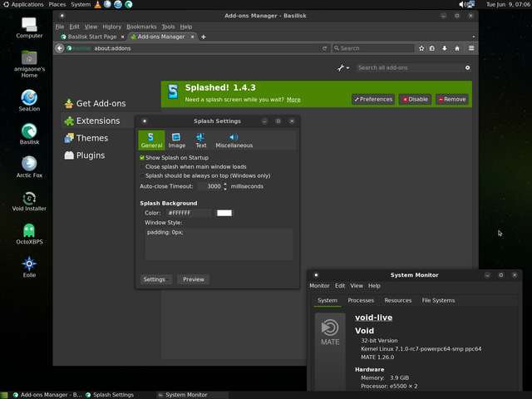This screenshot has height=399, width=532.
Task: Open the Computer desktop icon
Action: [x=29, y=27]
